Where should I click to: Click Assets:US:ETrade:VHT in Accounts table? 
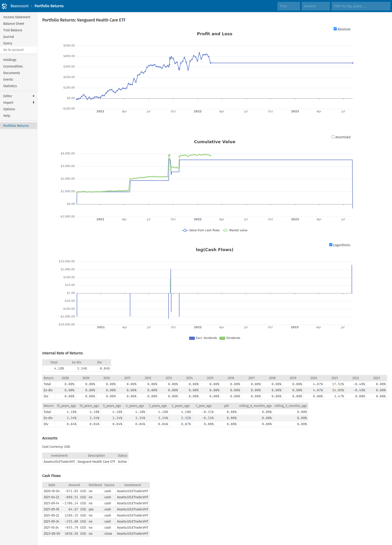coord(59,462)
